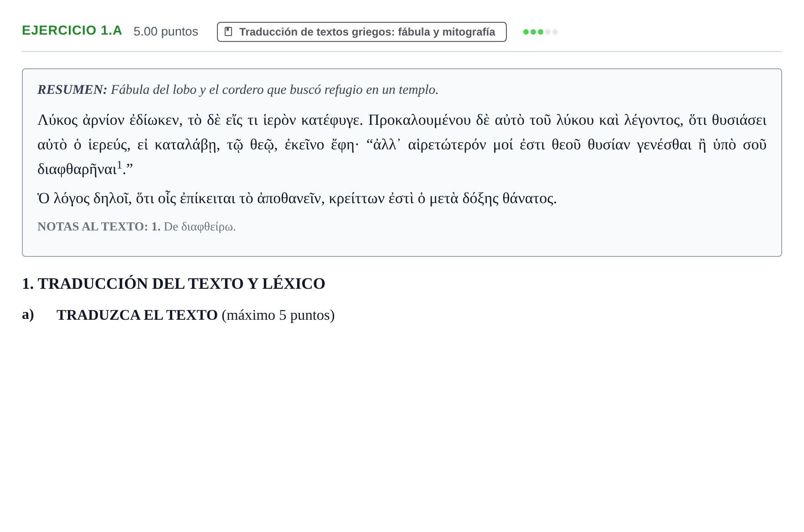Click the '5.00 puntos' score label
This screenshot has height=532, width=804.
coord(166,31)
